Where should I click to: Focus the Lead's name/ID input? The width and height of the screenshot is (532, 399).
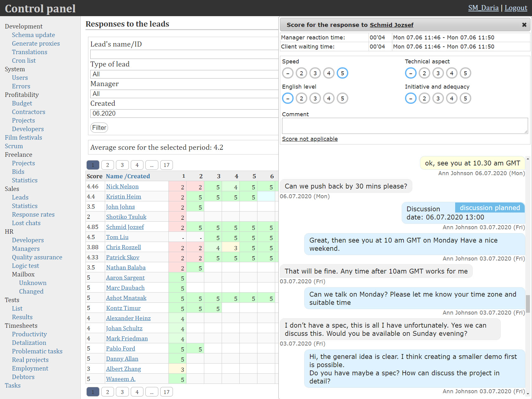184,54
